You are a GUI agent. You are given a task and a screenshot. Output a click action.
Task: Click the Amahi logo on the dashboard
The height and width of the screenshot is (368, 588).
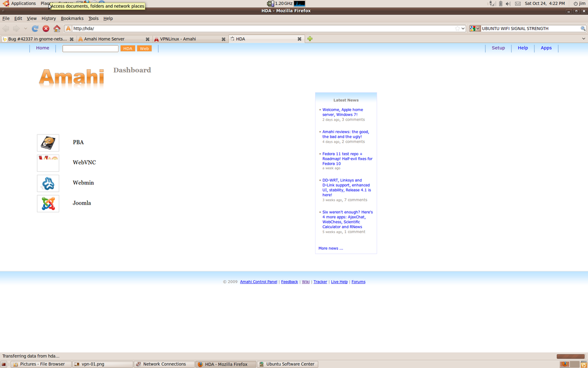pyautogui.click(x=71, y=77)
